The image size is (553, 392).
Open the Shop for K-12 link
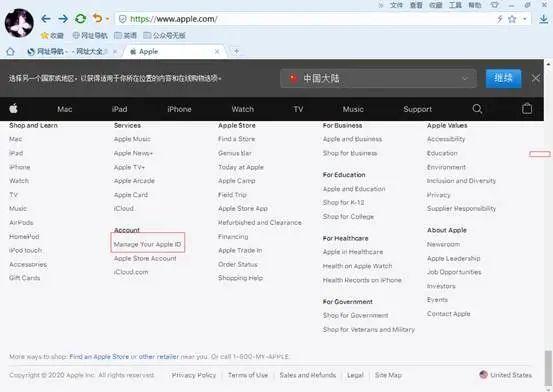(344, 203)
